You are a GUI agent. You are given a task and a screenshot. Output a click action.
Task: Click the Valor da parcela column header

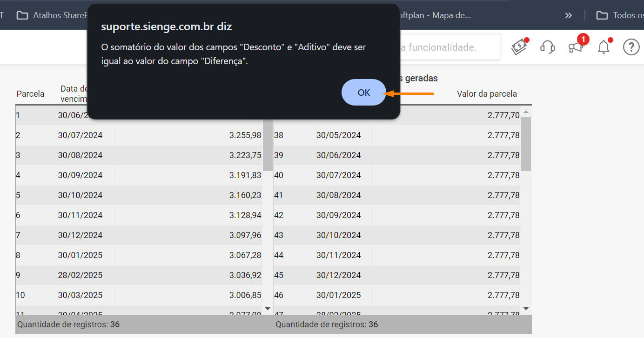pyautogui.click(x=487, y=94)
